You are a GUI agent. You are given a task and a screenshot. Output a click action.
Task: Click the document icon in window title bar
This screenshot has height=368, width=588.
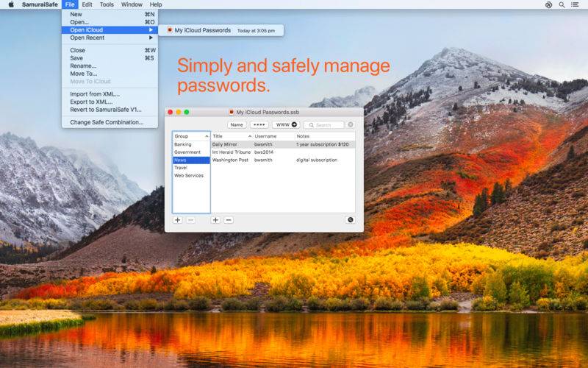[x=232, y=113]
